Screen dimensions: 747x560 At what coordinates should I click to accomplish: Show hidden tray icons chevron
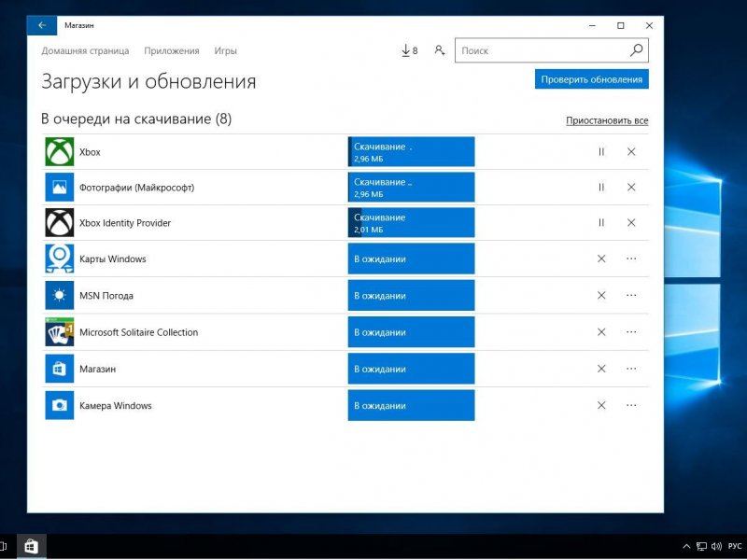686,546
